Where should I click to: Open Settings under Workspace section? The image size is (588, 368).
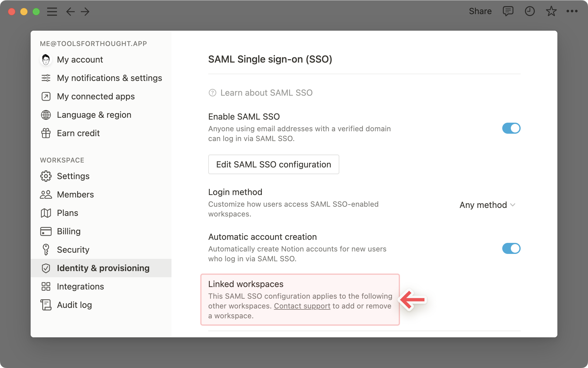73,176
